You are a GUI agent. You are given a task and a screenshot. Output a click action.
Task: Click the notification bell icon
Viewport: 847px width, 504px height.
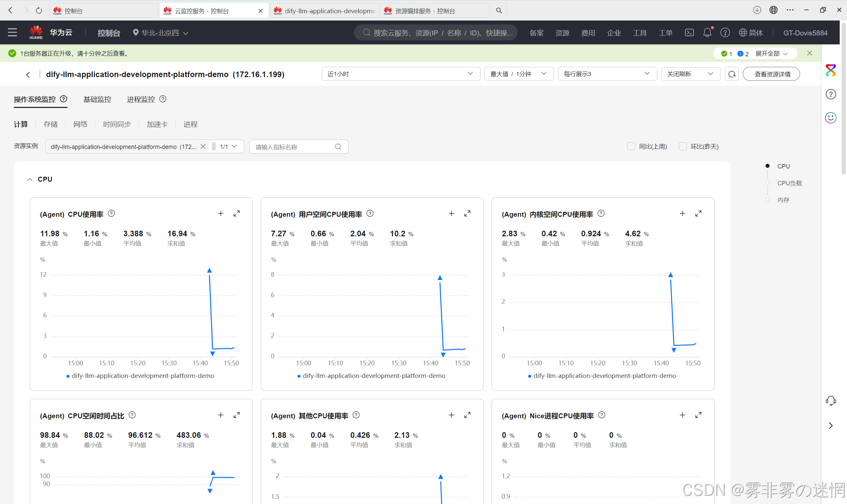pyautogui.click(x=707, y=33)
